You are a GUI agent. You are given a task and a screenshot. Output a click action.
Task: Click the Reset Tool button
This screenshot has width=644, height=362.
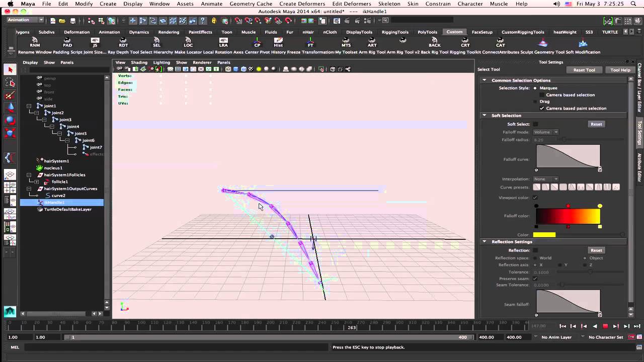(x=584, y=70)
